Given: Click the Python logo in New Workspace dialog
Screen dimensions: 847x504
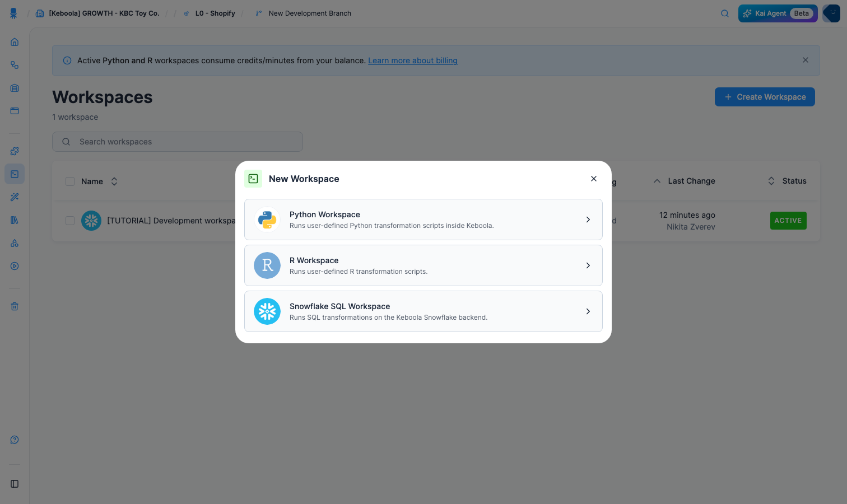Looking at the screenshot, I should (x=267, y=220).
